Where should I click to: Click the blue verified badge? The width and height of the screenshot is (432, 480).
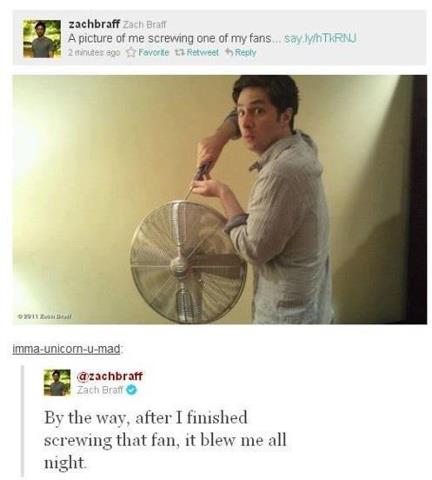tap(132, 389)
